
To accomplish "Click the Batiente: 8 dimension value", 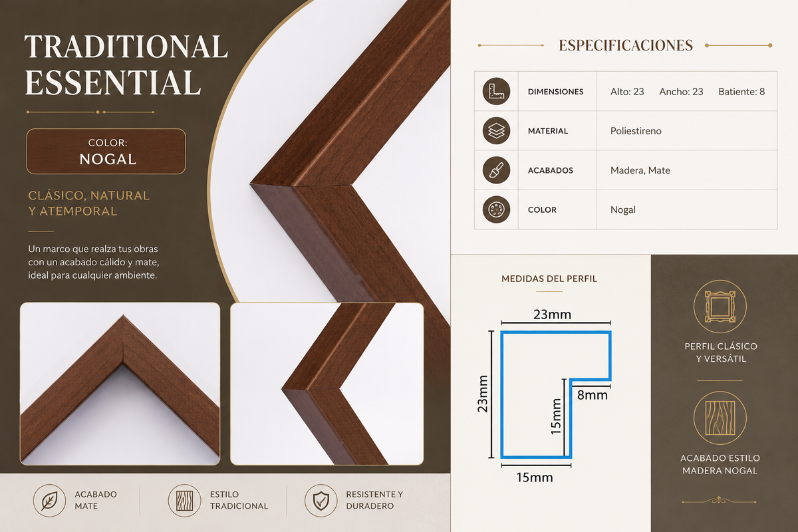I will tap(741, 92).
